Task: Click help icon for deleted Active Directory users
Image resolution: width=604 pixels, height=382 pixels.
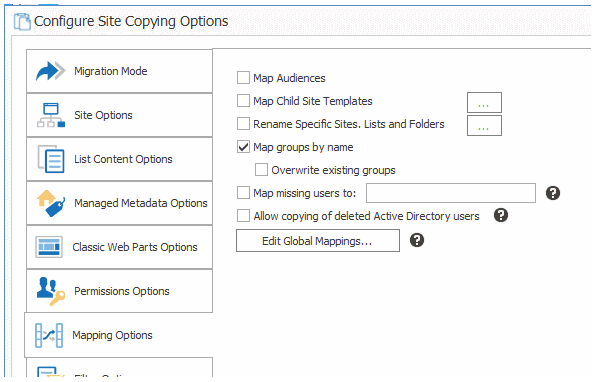Action: click(x=501, y=215)
